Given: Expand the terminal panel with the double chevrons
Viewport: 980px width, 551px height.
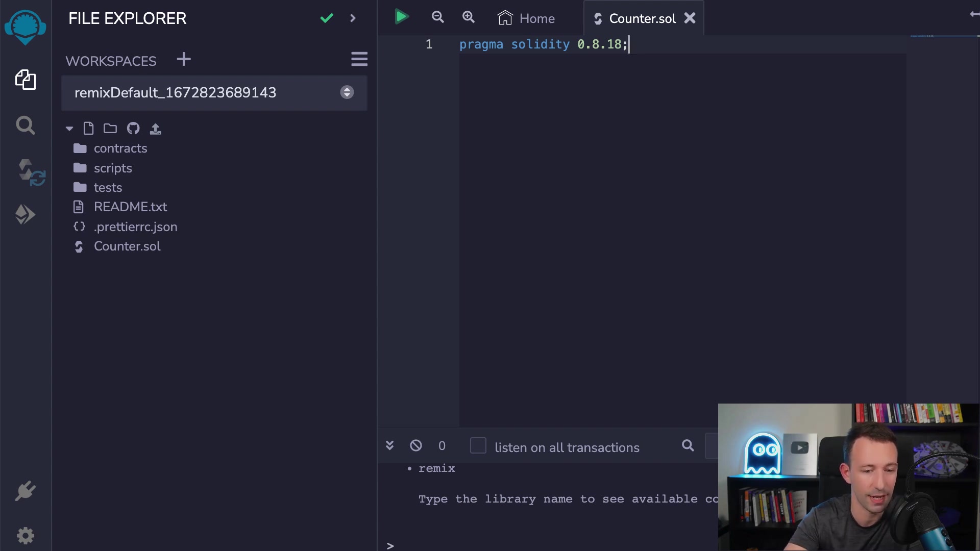Looking at the screenshot, I should coord(389,445).
